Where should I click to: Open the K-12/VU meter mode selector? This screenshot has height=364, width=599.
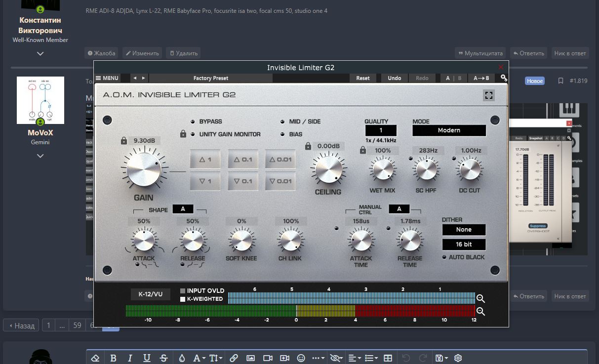151,294
